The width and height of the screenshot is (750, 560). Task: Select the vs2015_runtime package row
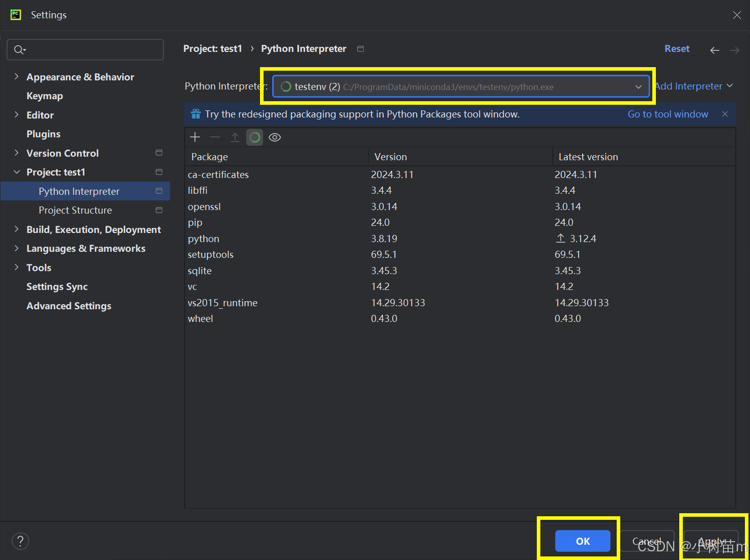point(460,303)
